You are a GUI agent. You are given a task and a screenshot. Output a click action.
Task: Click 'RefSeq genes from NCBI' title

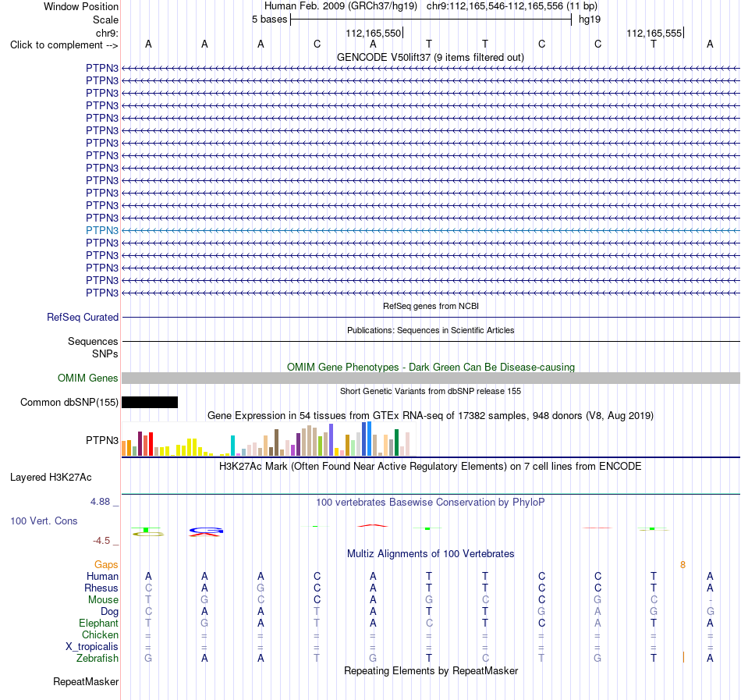tap(431, 306)
